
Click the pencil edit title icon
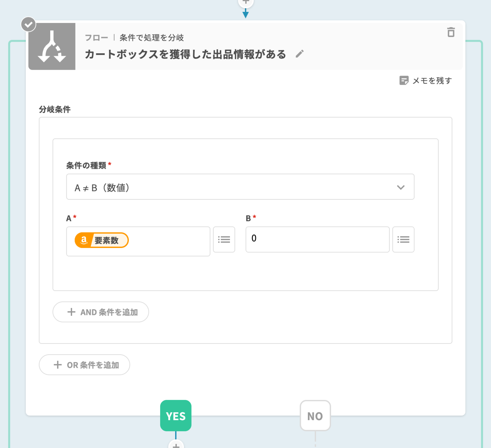click(x=300, y=54)
